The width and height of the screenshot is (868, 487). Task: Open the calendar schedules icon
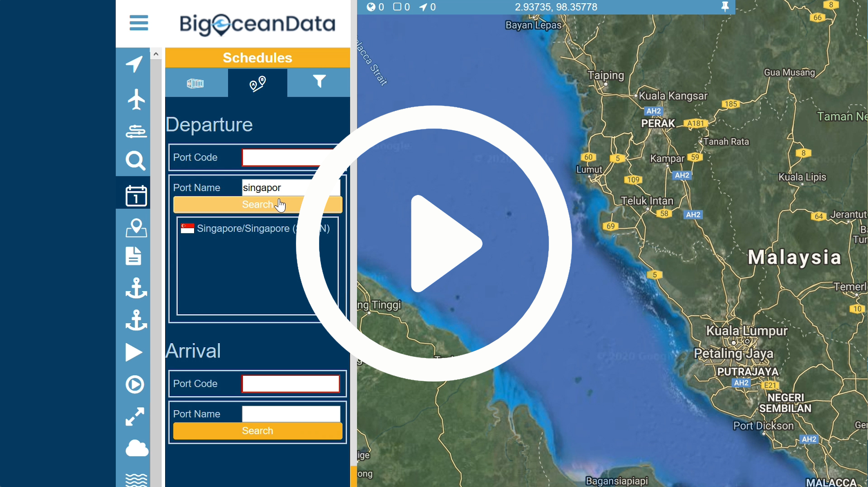pyautogui.click(x=136, y=196)
